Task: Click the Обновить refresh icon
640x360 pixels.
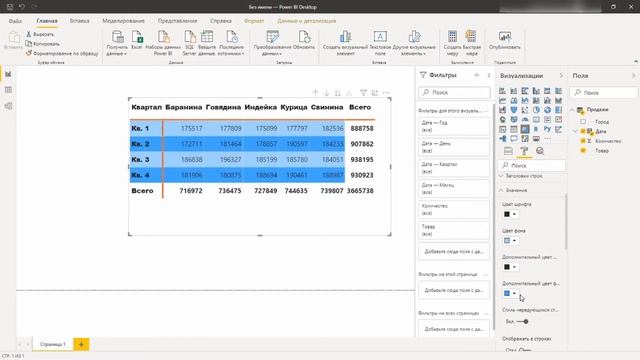Action: [x=304, y=40]
